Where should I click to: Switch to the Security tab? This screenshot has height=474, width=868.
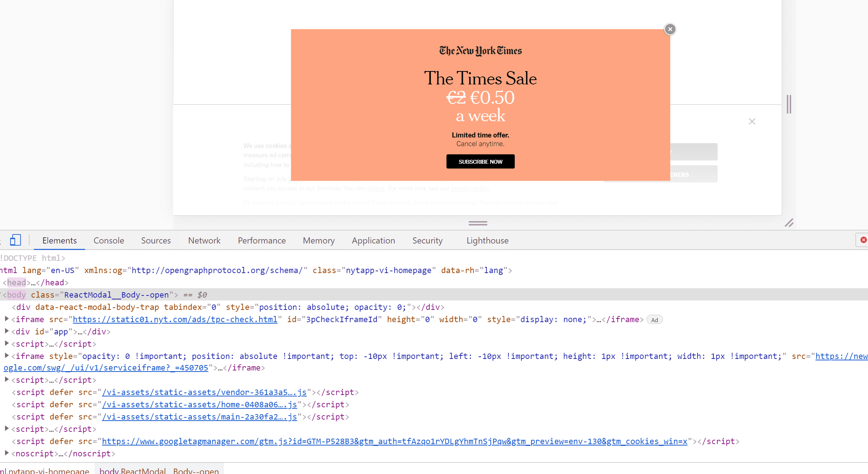pyautogui.click(x=428, y=241)
